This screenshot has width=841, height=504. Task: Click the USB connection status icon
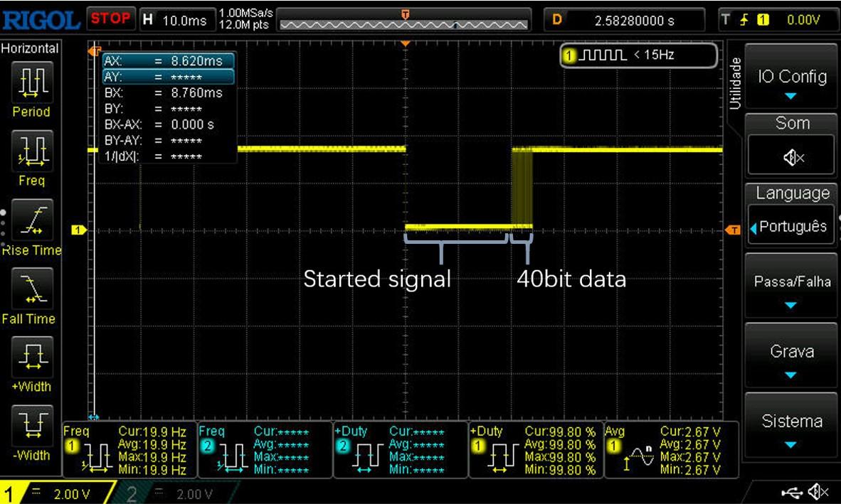tap(792, 492)
